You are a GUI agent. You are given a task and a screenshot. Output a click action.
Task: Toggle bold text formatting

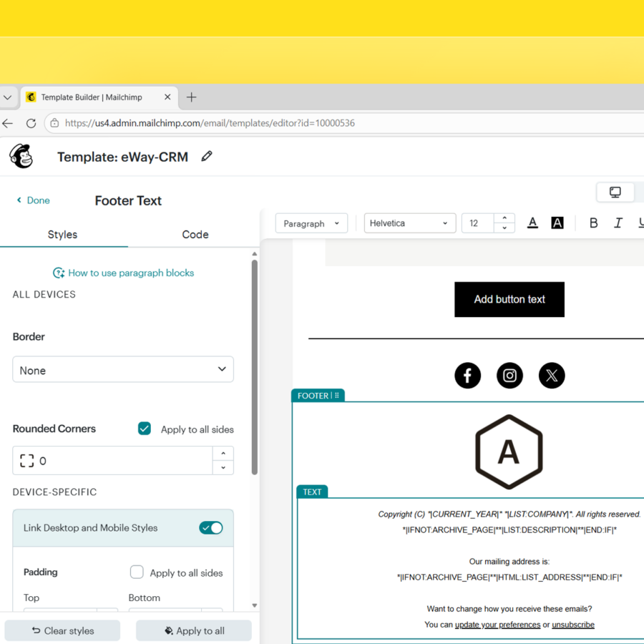click(x=593, y=223)
